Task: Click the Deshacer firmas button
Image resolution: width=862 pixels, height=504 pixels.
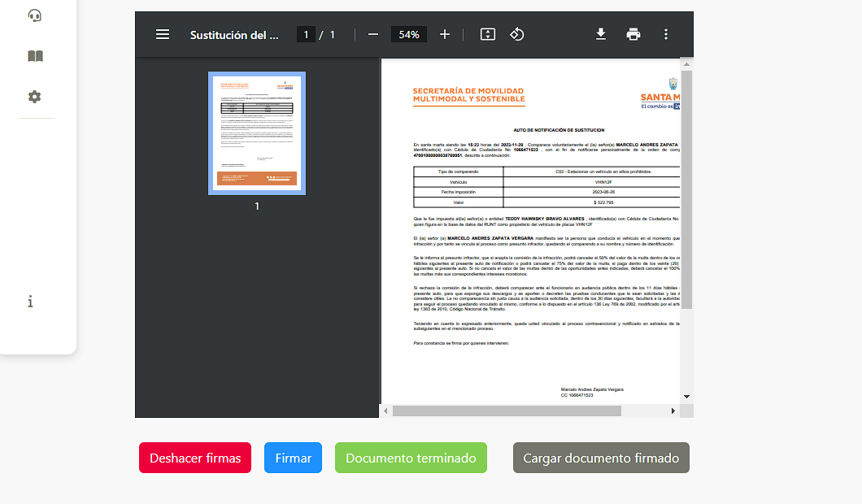Action: [x=195, y=458]
